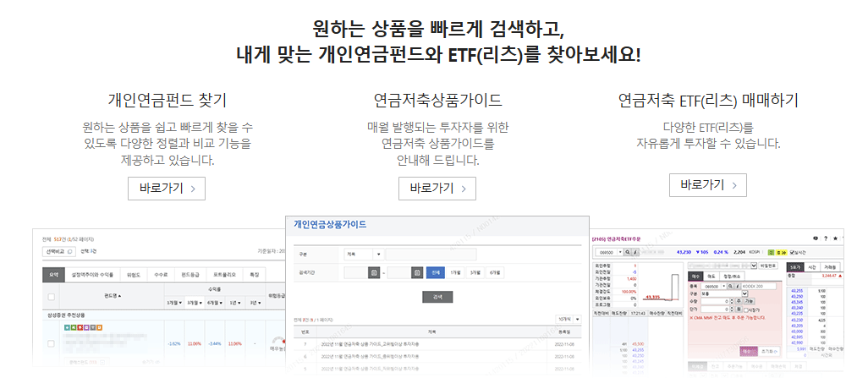
Task: Open 바로가기 under 개인연금펀드 찾기
Action: pos(167,189)
